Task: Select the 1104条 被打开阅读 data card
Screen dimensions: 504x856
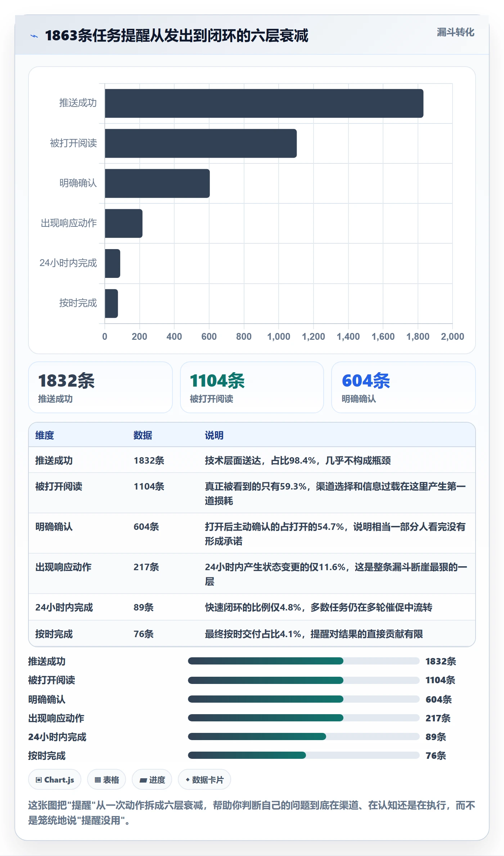Action: (x=252, y=387)
